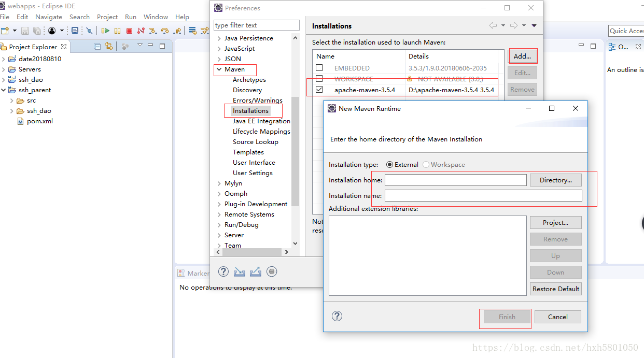Screen dimensions: 644x358
Task: Select Archetypes under Maven
Action: click(249, 80)
